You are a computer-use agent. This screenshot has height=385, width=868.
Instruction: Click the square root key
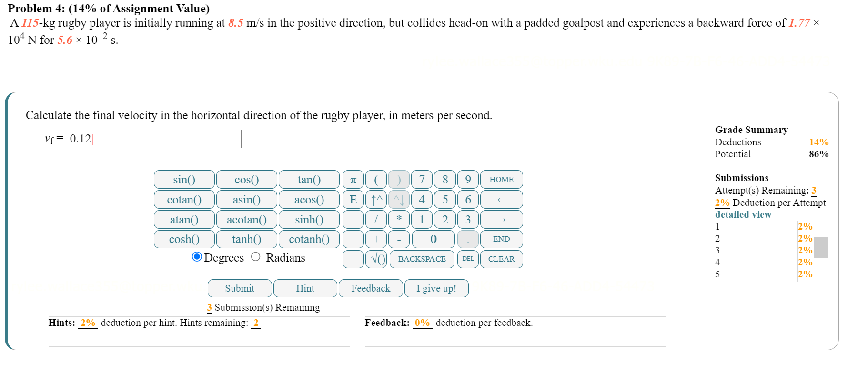(376, 259)
